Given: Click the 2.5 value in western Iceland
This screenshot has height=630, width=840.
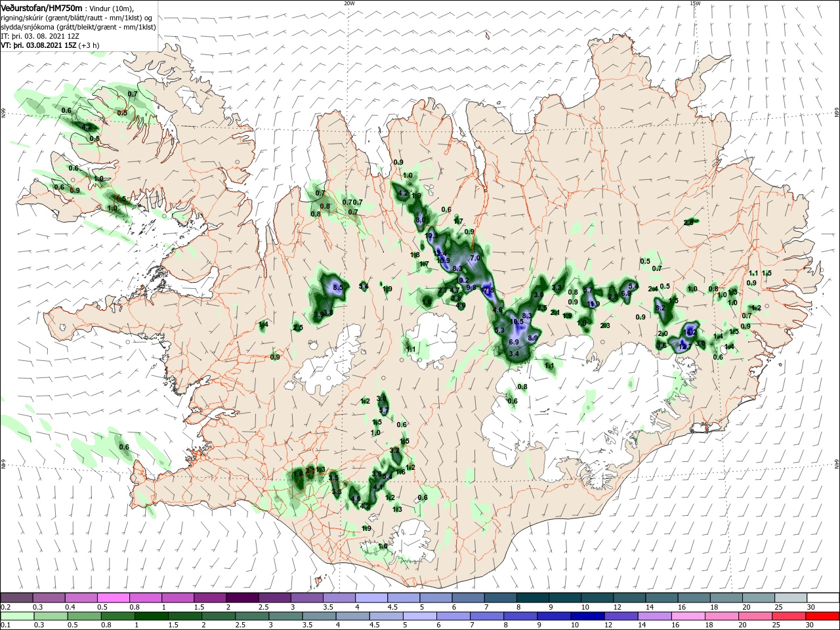Looking at the screenshot, I should tap(298, 327).
